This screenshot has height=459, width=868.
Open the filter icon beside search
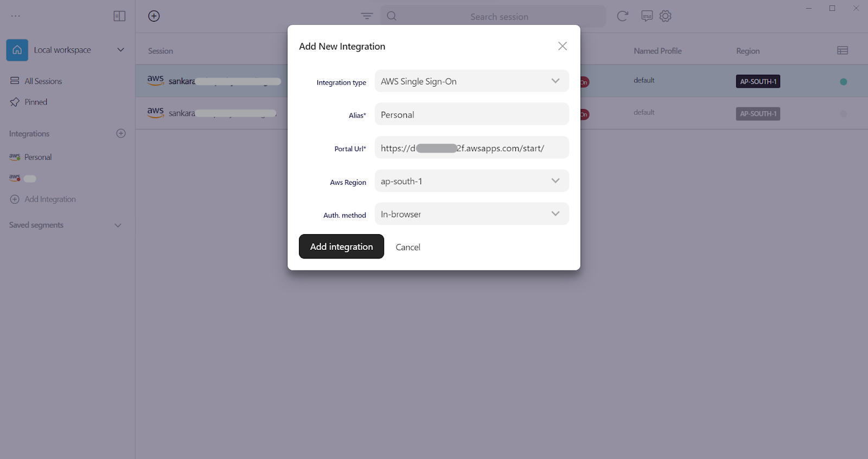367,16
